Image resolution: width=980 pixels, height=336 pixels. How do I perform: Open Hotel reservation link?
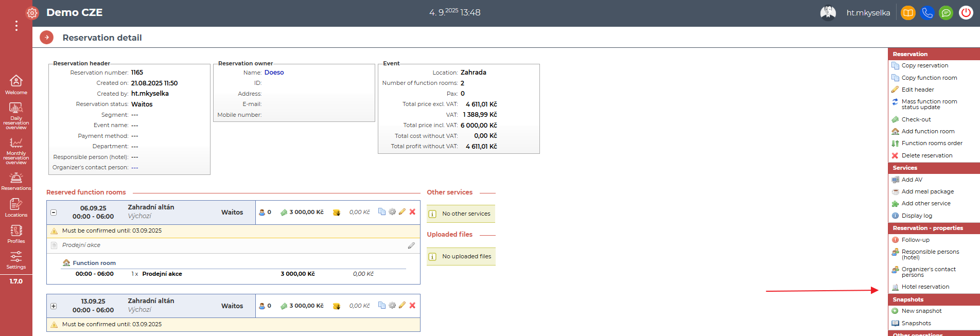click(925, 287)
